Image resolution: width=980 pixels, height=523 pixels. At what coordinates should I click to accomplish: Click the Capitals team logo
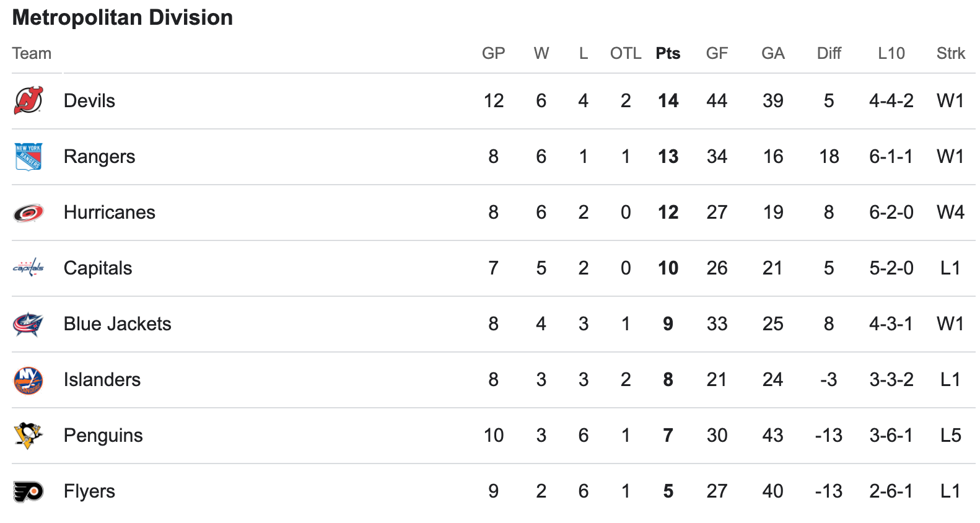28,268
